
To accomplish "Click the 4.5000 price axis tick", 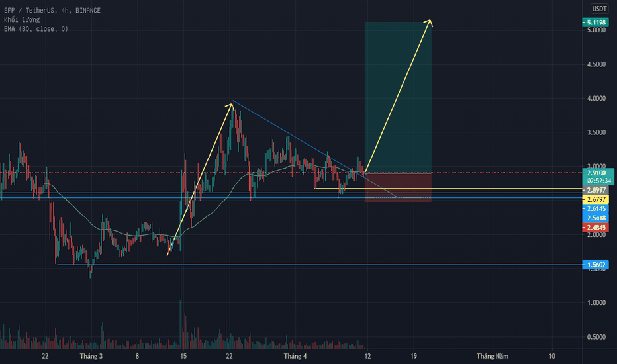I will pyautogui.click(x=596, y=64).
